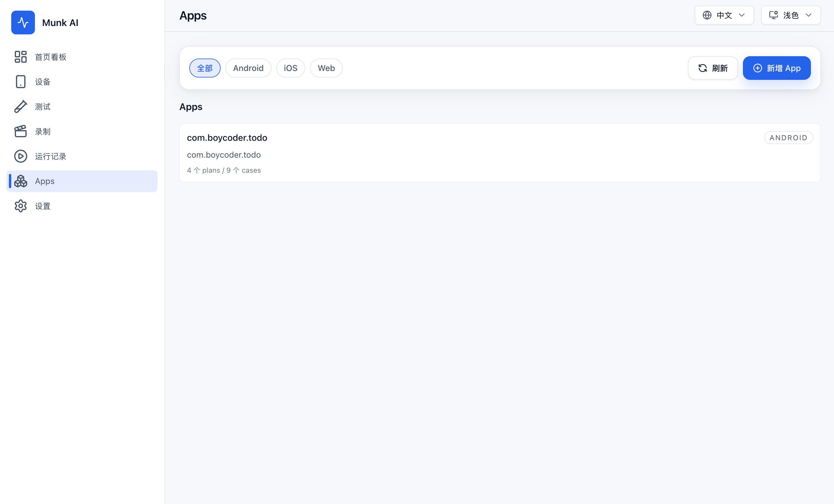Expand the 中文 language chevron

tap(742, 15)
